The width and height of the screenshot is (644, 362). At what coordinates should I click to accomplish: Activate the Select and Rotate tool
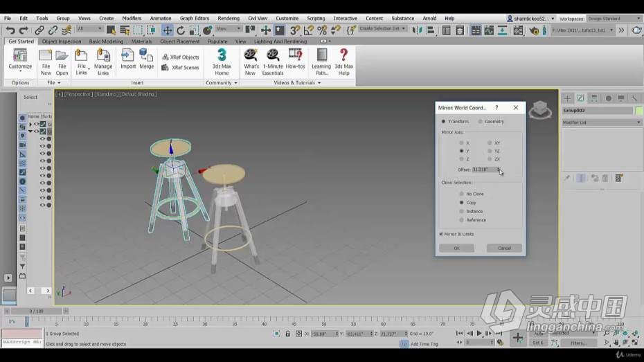pos(181,30)
